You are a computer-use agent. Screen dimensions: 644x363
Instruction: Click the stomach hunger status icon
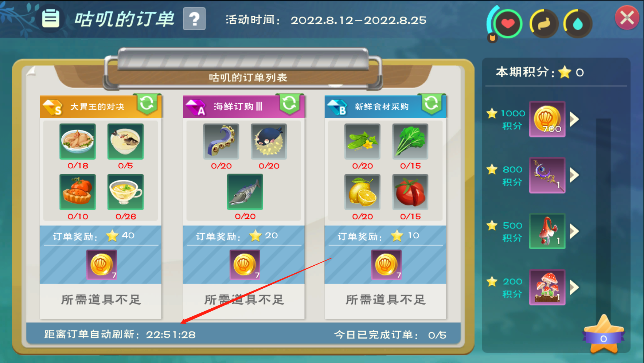[543, 24]
